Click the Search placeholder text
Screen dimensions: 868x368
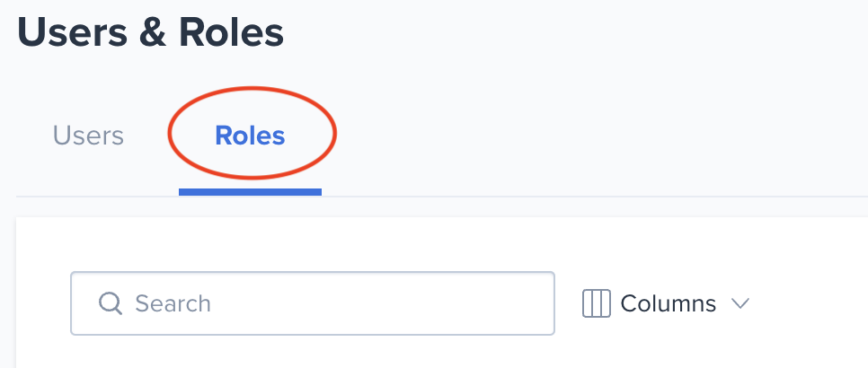173,303
